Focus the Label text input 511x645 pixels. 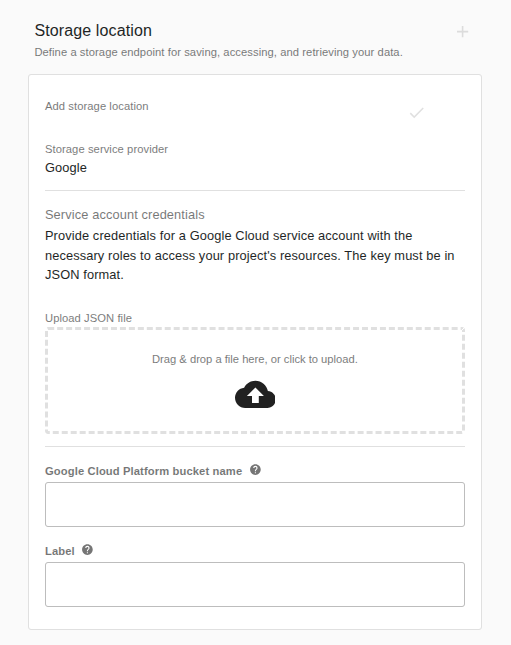click(x=255, y=584)
